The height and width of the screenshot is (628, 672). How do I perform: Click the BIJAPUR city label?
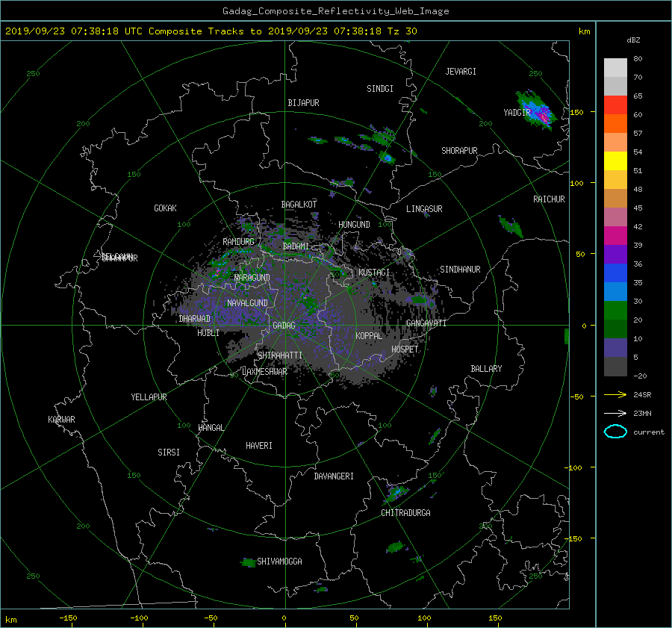[303, 103]
